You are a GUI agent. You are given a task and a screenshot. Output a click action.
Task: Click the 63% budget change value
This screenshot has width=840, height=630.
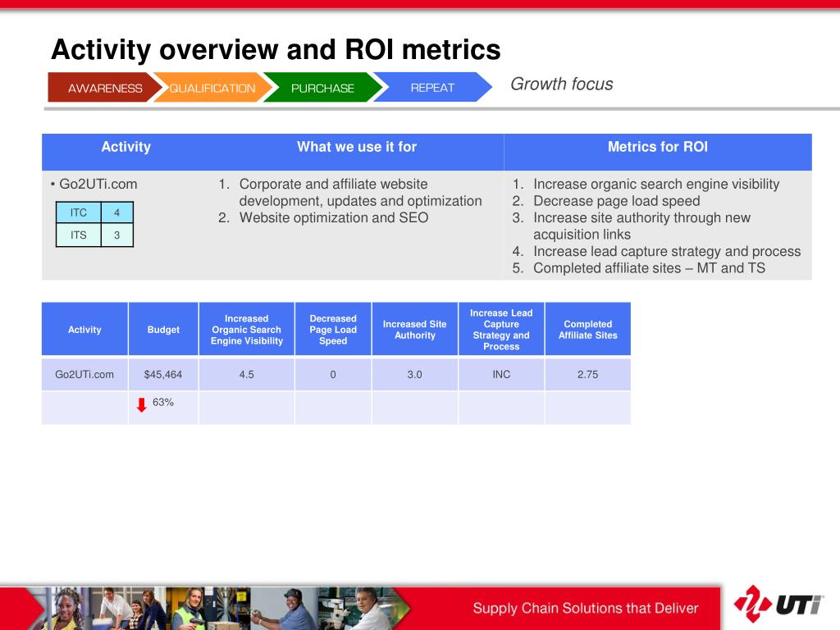[x=163, y=402]
